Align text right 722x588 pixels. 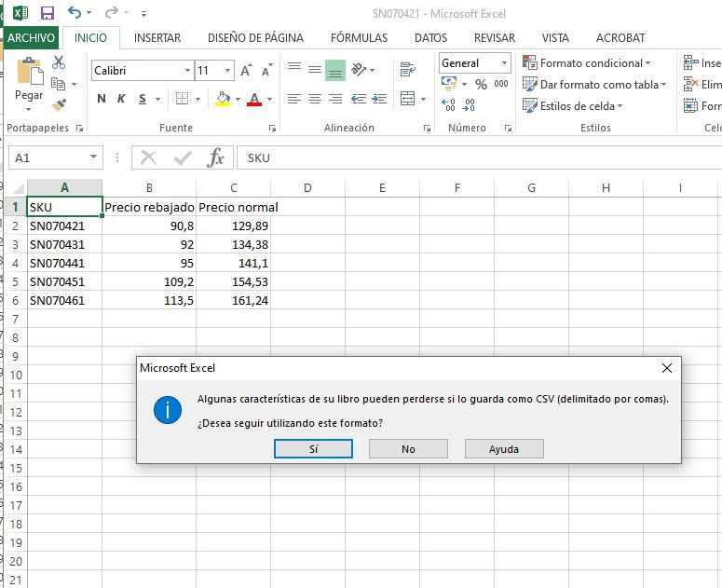(x=335, y=98)
